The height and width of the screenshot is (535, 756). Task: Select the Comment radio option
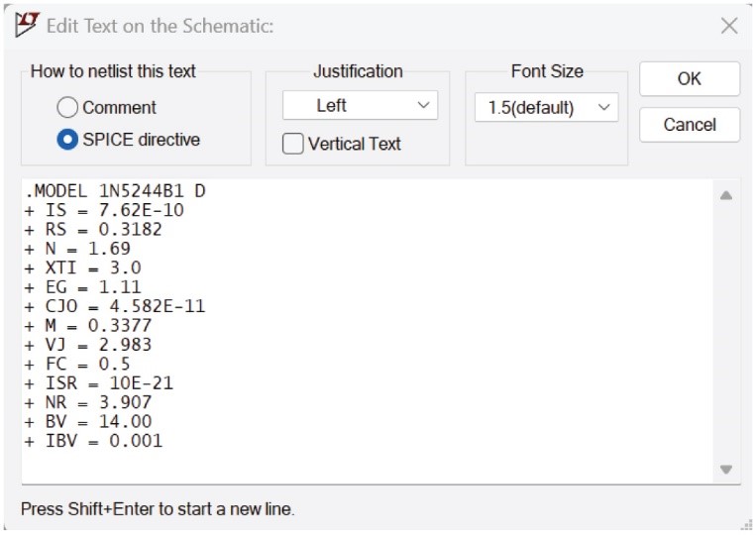point(68,107)
